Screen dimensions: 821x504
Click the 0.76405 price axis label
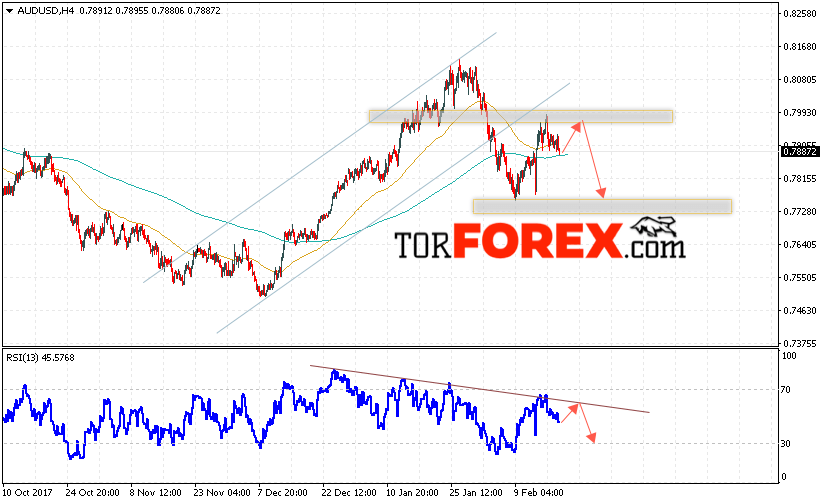coord(800,244)
